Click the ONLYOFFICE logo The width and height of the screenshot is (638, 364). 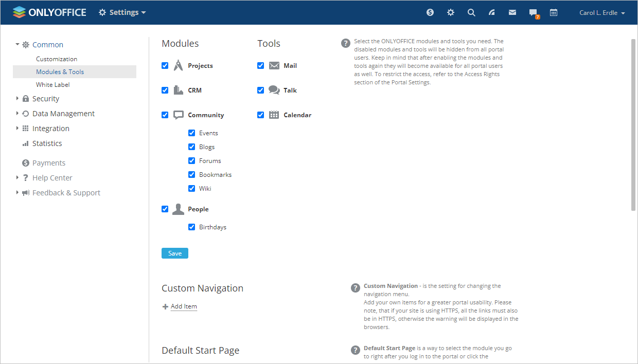49,12
